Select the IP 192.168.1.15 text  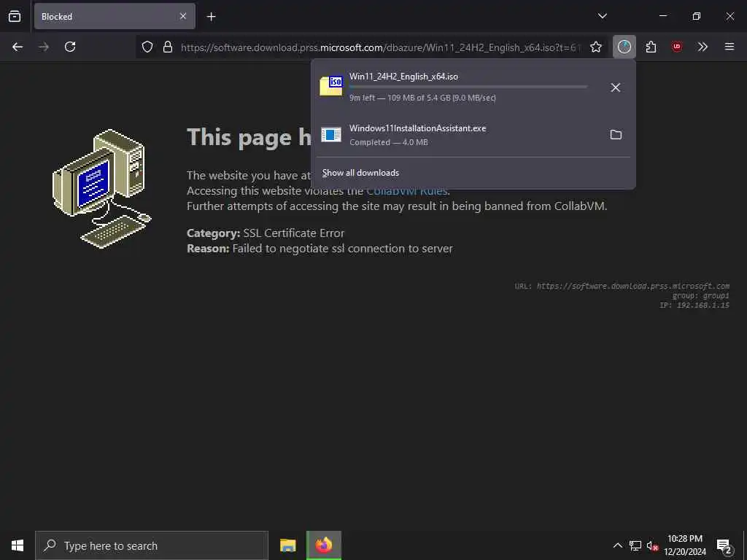click(694, 306)
